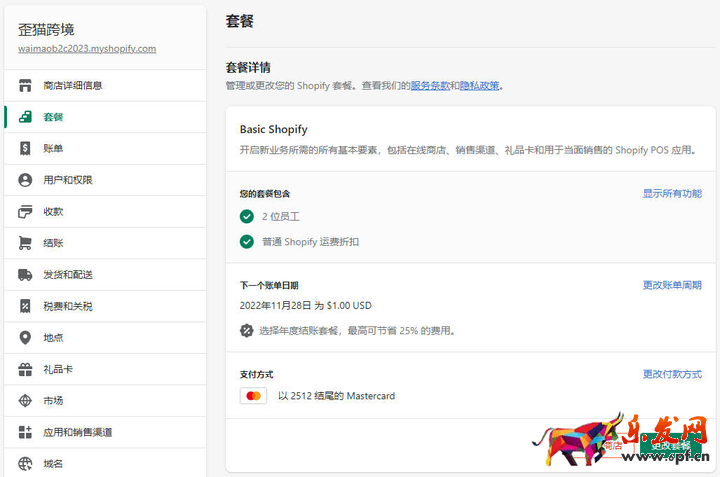Click the 歪猫跨境 store name
This screenshot has height=477, width=720.
46,30
